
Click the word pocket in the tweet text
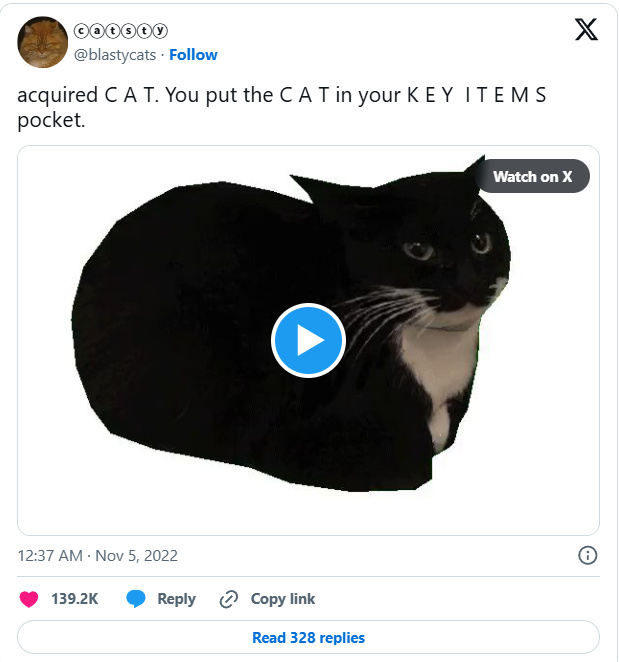(x=51, y=120)
